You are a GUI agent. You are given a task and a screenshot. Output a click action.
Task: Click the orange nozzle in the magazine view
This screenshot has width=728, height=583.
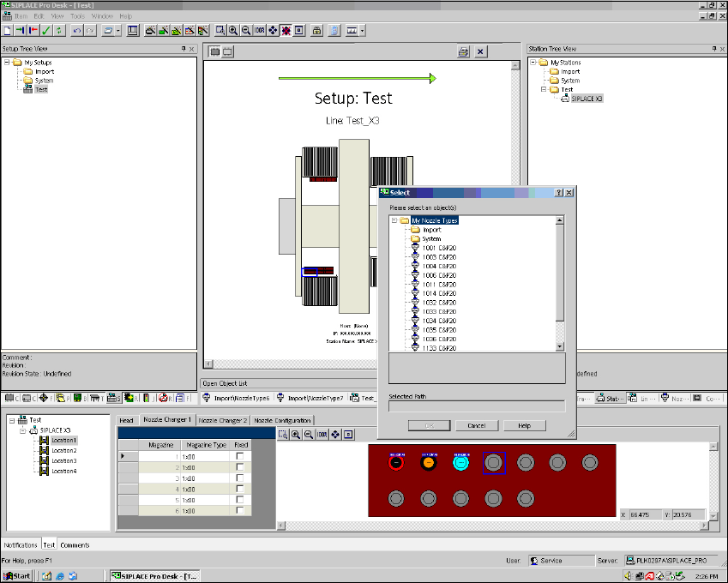(429, 463)
